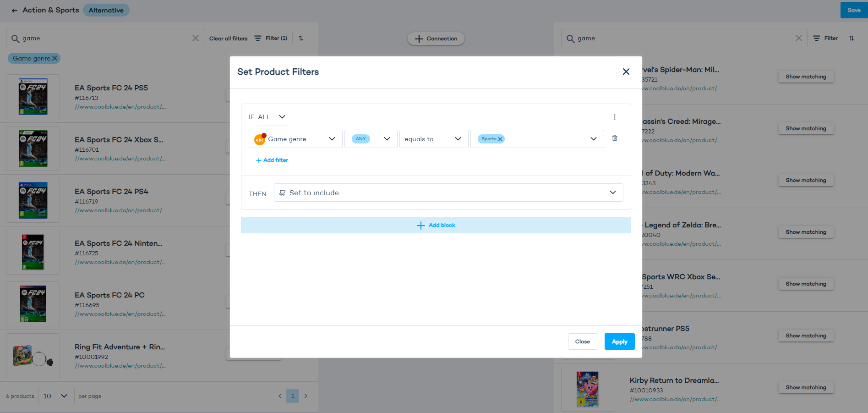
Task: Show matching for Sports WRC Xbox
Action: pyautogui.click(x=806, y=284)
